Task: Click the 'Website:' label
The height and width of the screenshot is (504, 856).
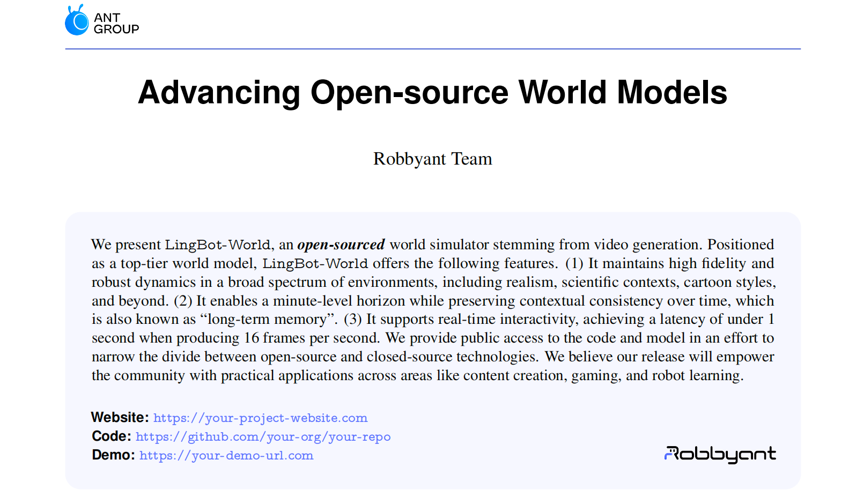Action: 120,418
